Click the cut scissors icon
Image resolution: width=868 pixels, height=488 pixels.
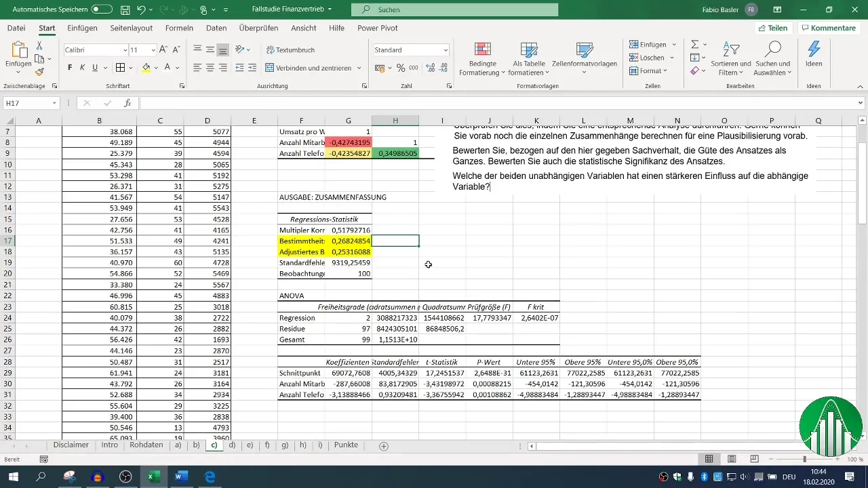click(39, 46)
